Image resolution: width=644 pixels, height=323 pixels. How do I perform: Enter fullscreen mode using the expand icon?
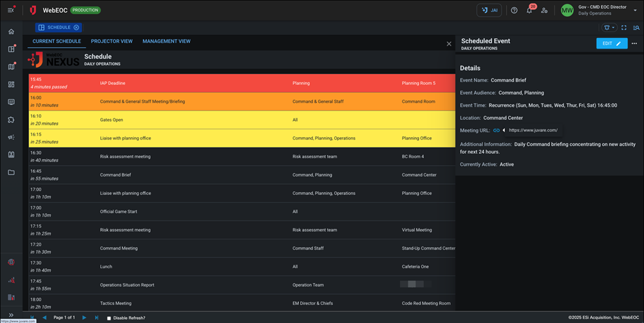[623, 28]
